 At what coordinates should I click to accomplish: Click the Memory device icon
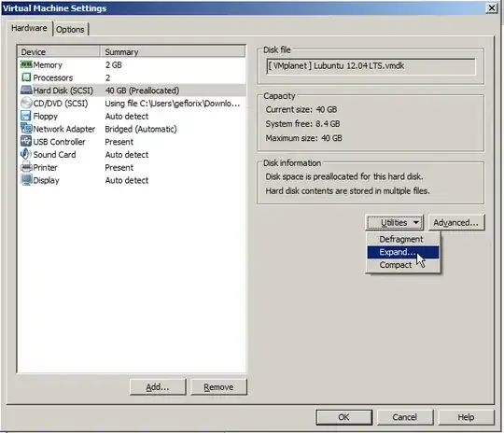(26, 64)
